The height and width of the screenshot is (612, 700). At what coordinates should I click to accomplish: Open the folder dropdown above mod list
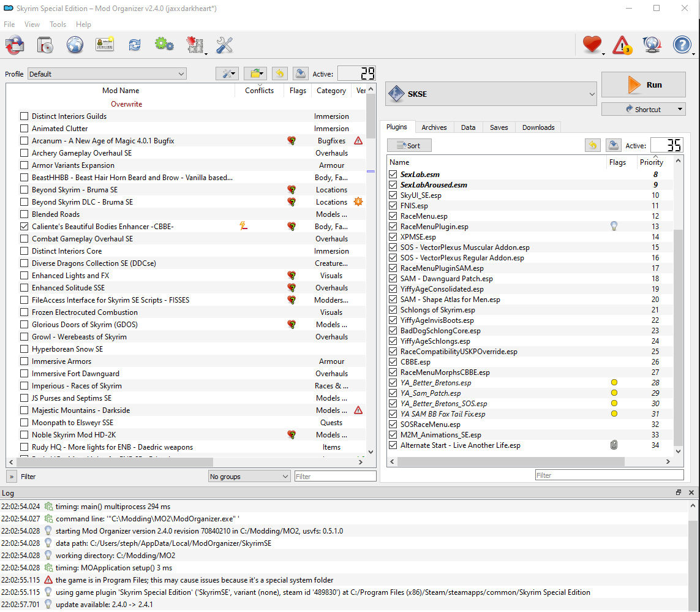coord(255,74)
